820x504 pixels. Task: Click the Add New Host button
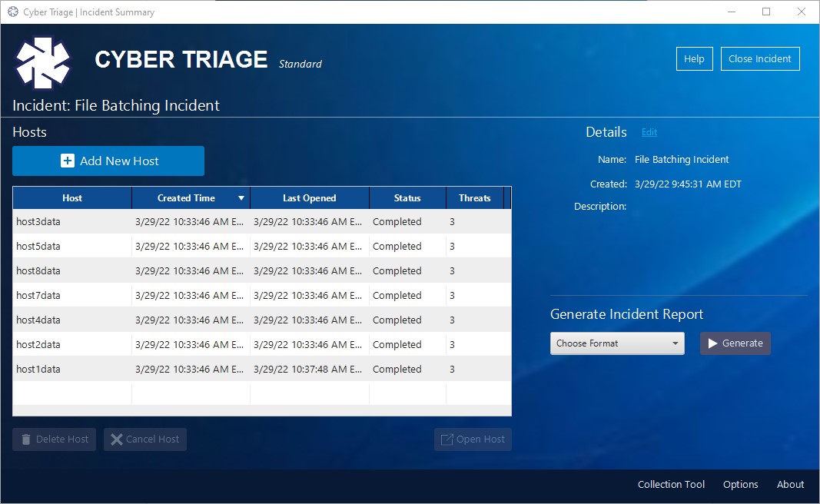pyautogui.click(x=108, y=161)
